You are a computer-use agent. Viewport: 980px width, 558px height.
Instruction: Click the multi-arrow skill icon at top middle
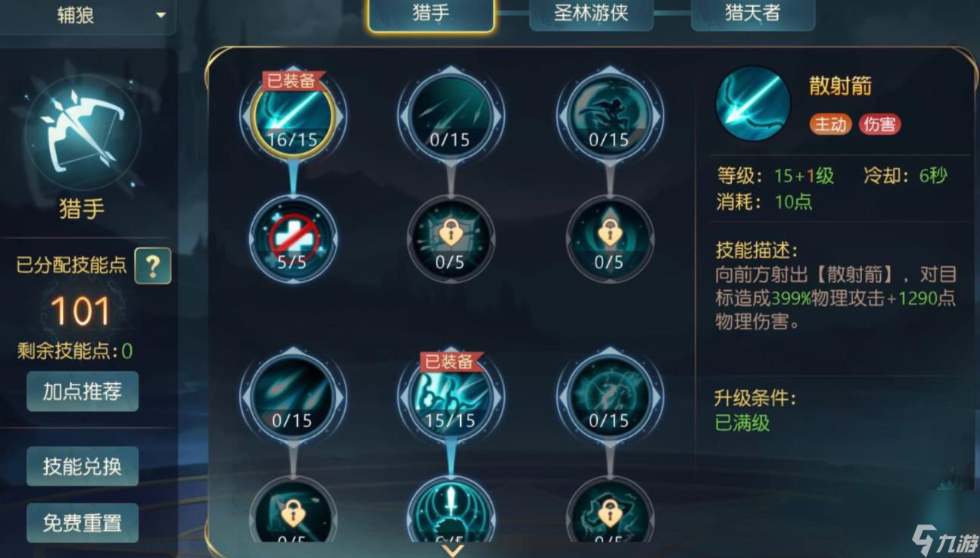450,116
